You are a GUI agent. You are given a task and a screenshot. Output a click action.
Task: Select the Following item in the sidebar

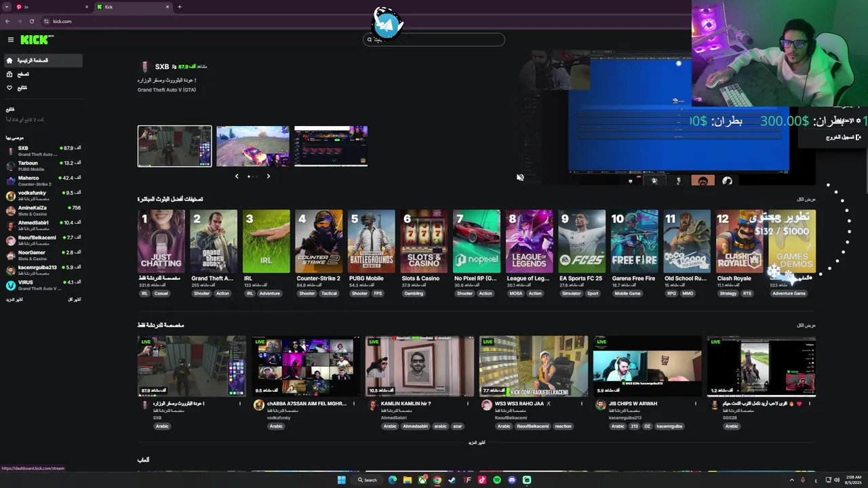click(x=43, y=87)
